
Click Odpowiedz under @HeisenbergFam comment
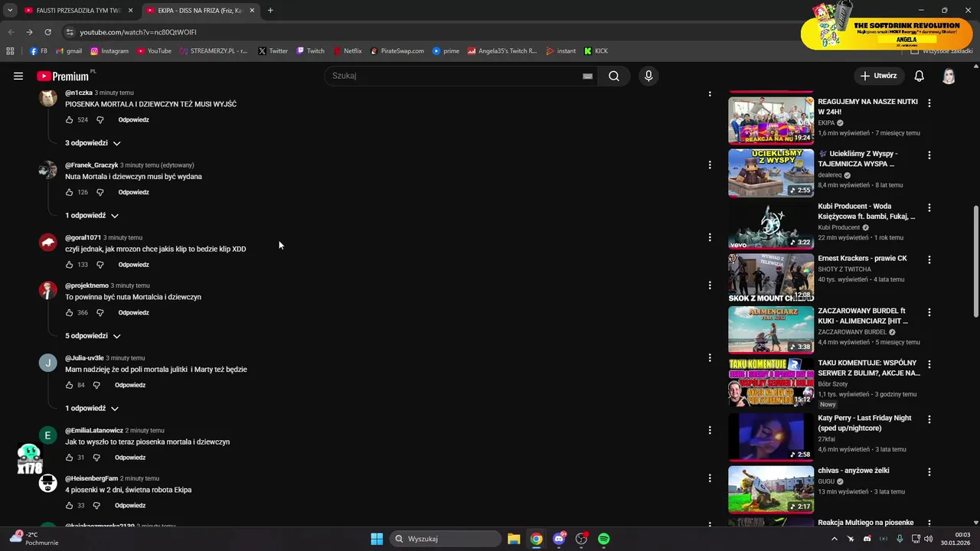[130, 506]
